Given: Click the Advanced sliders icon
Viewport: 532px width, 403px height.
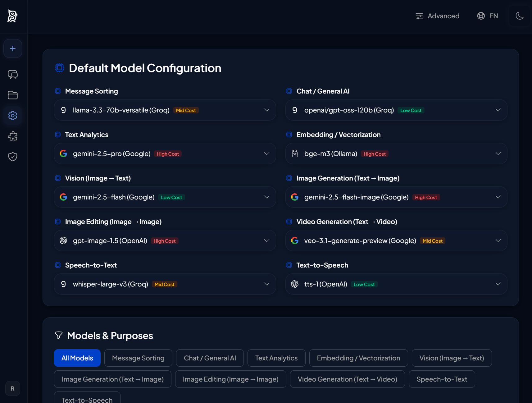Looking at the screenshot, I should (419, 16).
